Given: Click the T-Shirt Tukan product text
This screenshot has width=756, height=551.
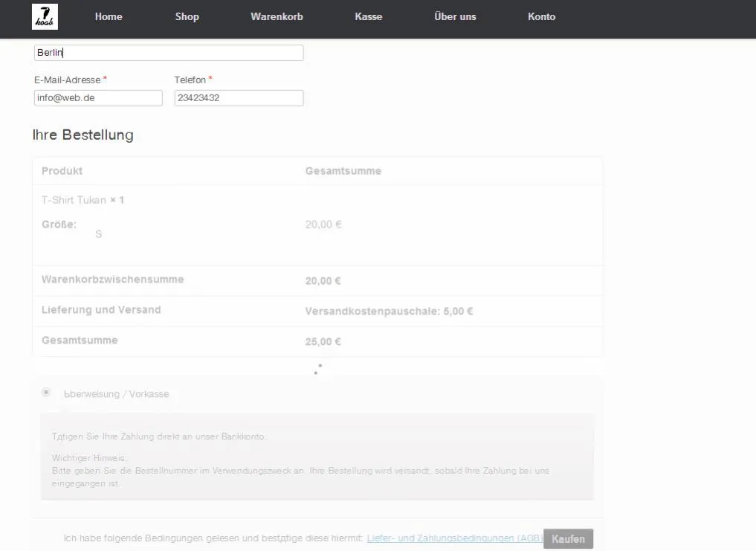Looking at the screenshot, I should pyautogui.click(x=74, y=200).
